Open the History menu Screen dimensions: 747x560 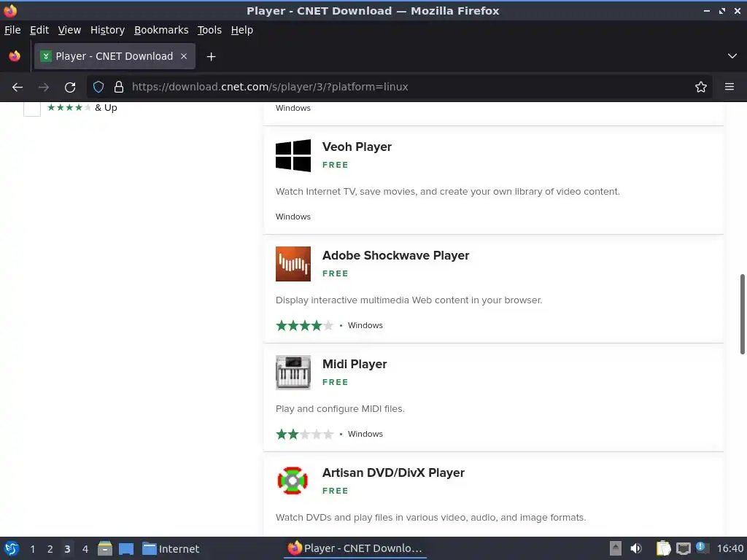click(107, 30)
